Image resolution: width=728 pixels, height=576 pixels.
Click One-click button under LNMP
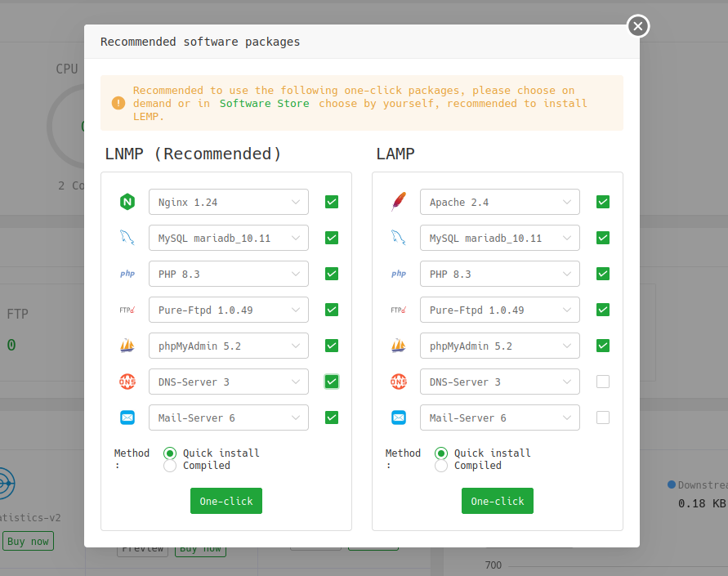point(226,501)
